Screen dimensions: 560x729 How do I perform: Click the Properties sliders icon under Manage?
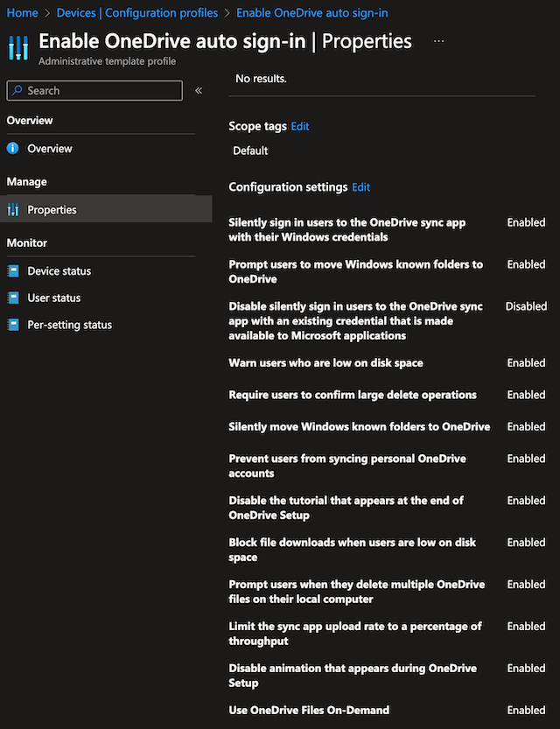pyautogui.click(x=15, y=209)
